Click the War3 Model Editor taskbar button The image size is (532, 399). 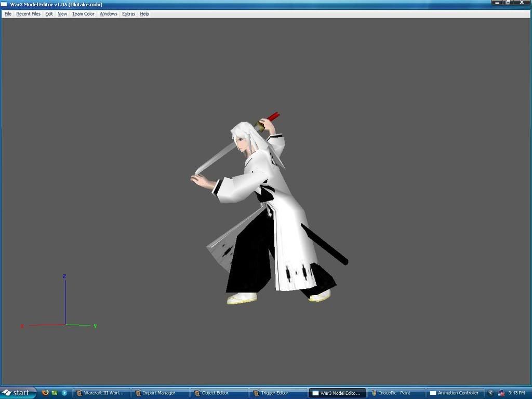click(x=337, y=393)
